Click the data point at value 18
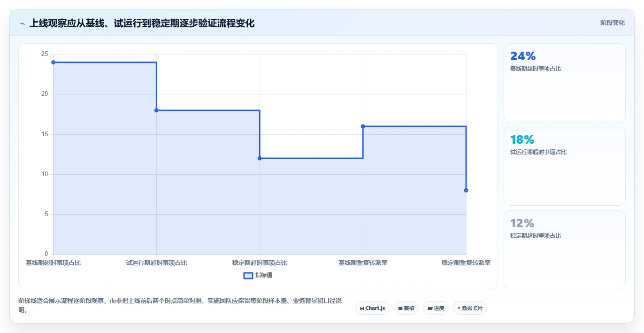This screenshot has width=644, height=333. [x=156, y=110]
